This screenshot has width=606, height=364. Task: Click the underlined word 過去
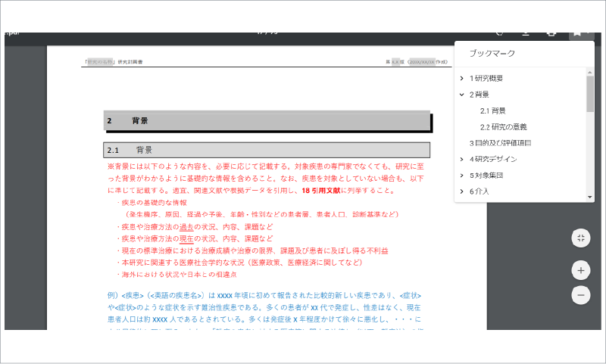click(186, 227)
